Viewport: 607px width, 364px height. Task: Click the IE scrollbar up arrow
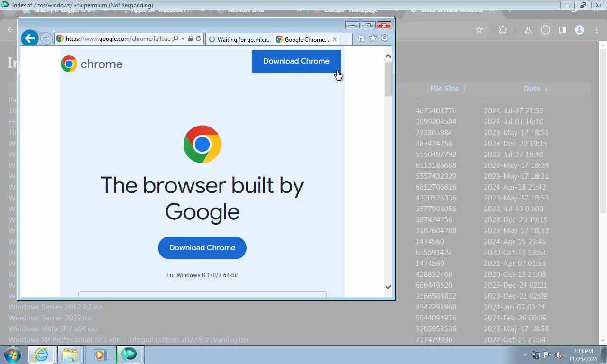(388, 56)
